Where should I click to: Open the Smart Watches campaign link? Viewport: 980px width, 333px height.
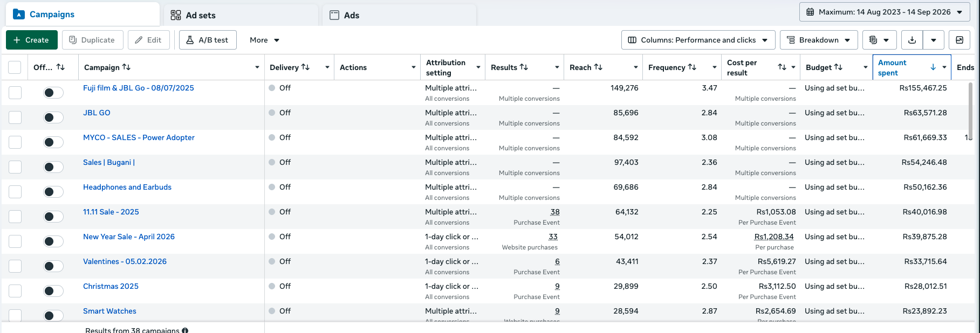click(x=109, y=311)
